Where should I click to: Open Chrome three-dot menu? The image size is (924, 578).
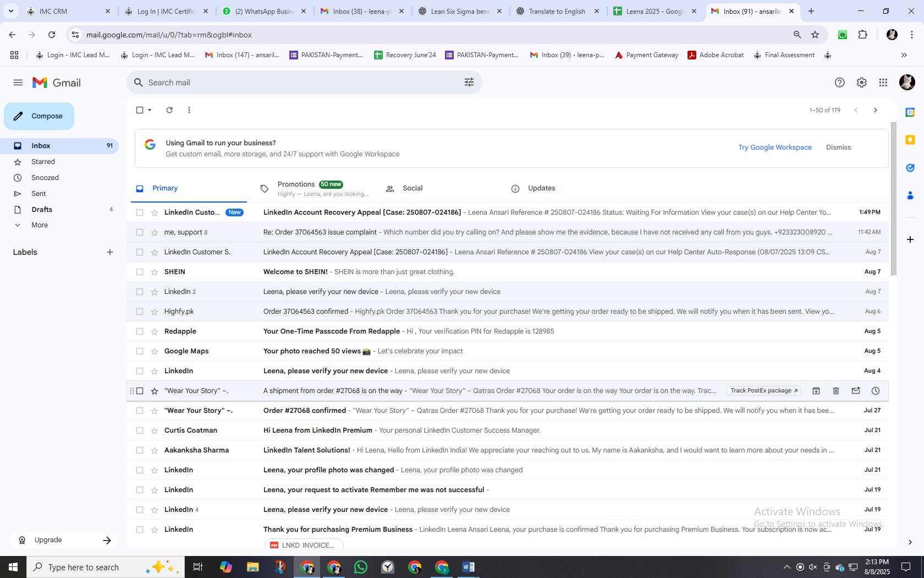click(x=912, y=35)
